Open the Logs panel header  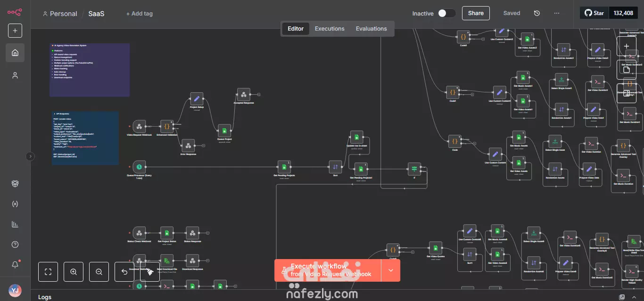[x=45, y=297]
